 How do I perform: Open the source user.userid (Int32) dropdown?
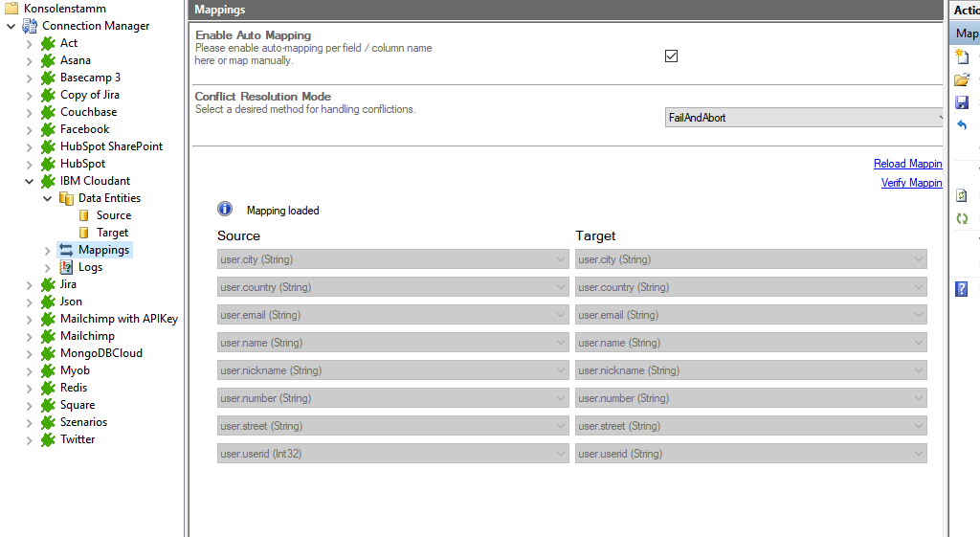coord(392,454)
